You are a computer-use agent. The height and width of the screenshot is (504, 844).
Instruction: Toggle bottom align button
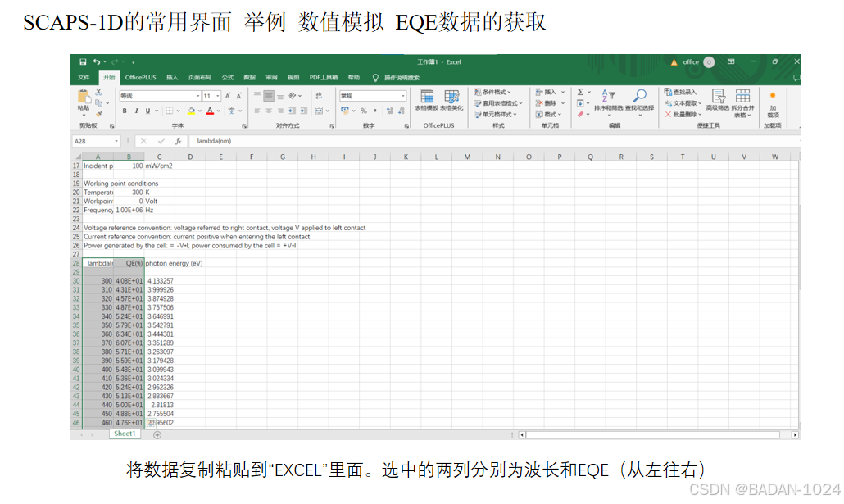click(x=280, y=96)
